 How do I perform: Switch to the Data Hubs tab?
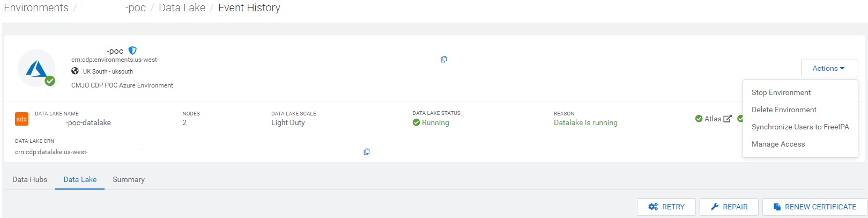pyautogui.click(x=30, y=179)
